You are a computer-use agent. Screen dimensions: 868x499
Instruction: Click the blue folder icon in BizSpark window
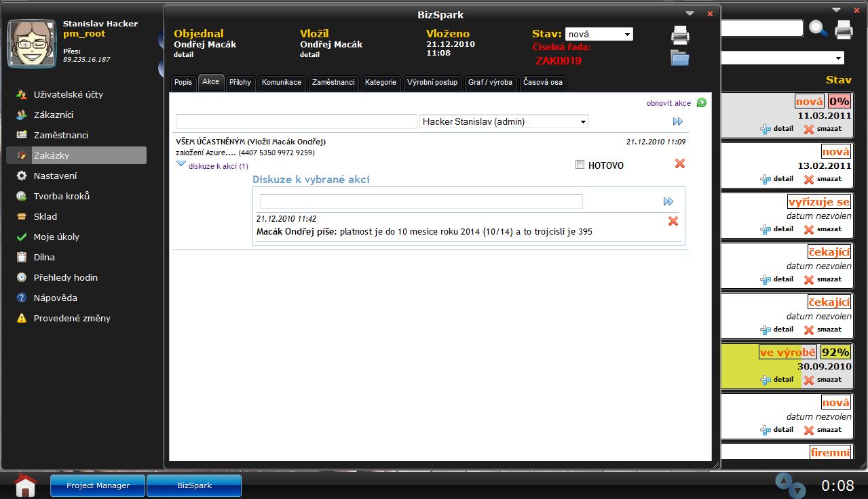680,58
